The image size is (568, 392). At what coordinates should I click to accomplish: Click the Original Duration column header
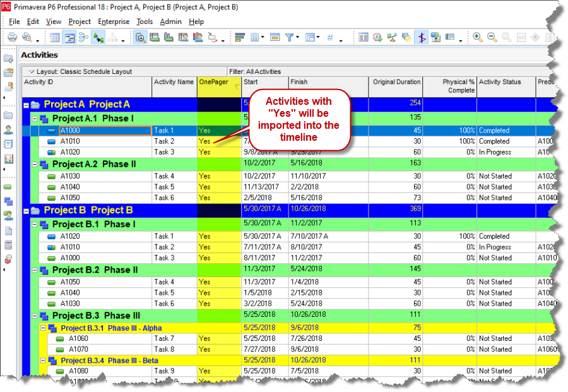coord(396,86)
